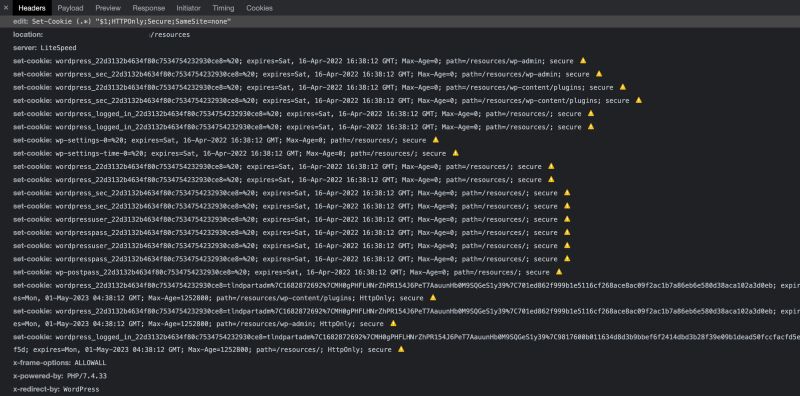Select the 'path=/resources/wp-content/plugins; HttpOnly; secure' line
The image size is (800, 396).
click(218, 298)
